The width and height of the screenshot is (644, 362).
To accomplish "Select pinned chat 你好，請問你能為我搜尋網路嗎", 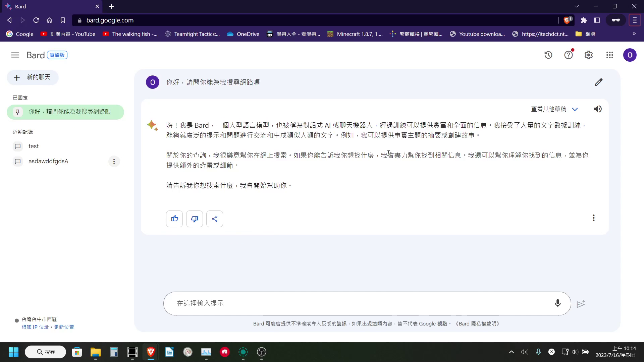I will click(65, 112).
